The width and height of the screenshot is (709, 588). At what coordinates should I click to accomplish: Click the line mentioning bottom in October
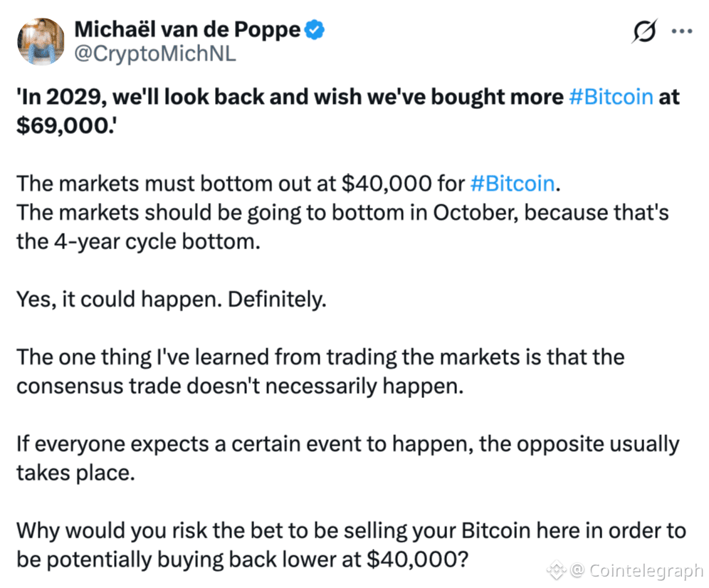pos(342,213)
